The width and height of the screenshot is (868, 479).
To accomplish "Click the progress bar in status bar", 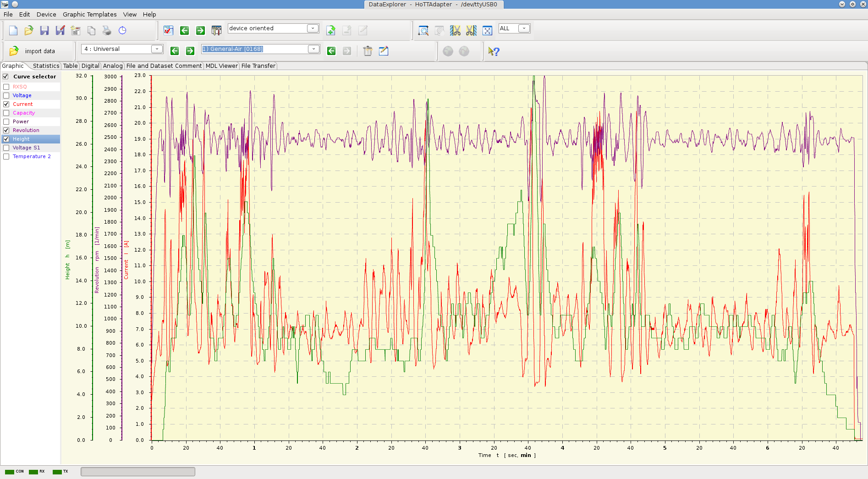I will coord(137,472).
